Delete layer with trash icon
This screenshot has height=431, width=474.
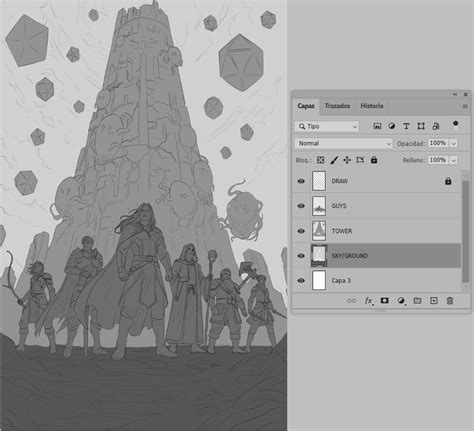click(450, 300)
